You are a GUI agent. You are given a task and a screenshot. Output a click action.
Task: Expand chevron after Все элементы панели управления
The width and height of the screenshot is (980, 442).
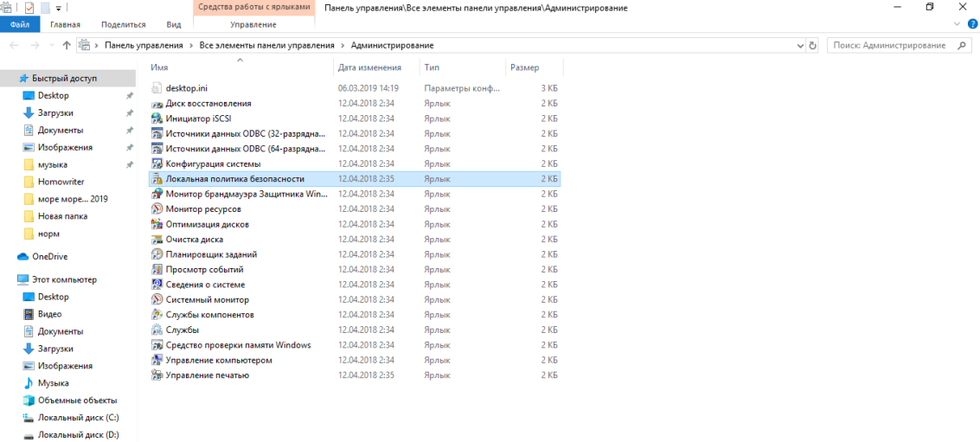(x=343, y=46)
